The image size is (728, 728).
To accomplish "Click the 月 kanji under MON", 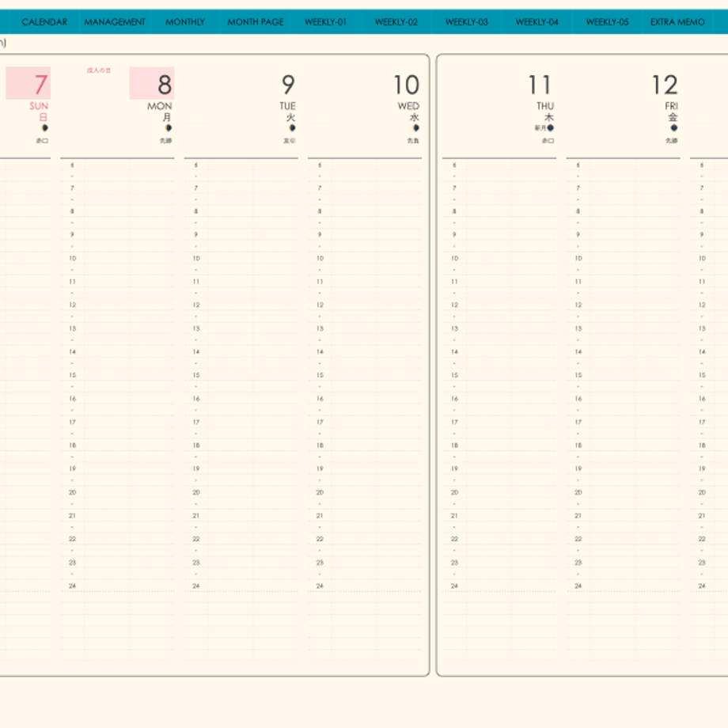I will pyautogui.click(x=167, y=117).
